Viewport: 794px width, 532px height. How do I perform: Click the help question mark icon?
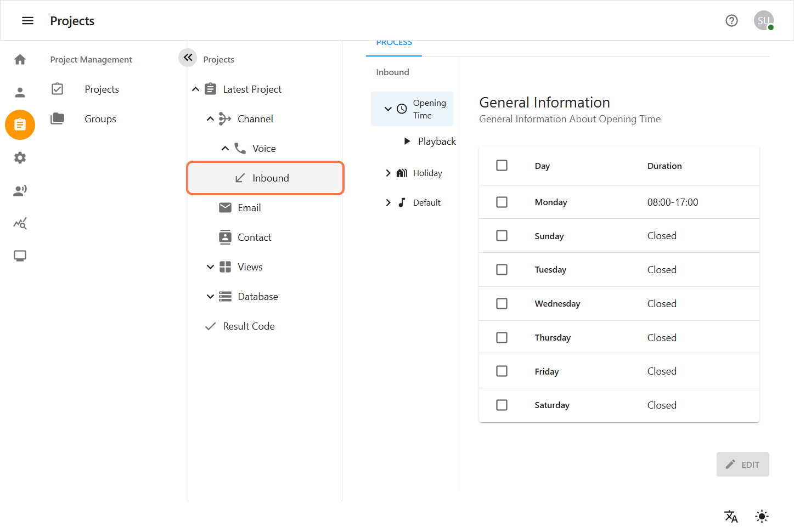pos(731,21)
